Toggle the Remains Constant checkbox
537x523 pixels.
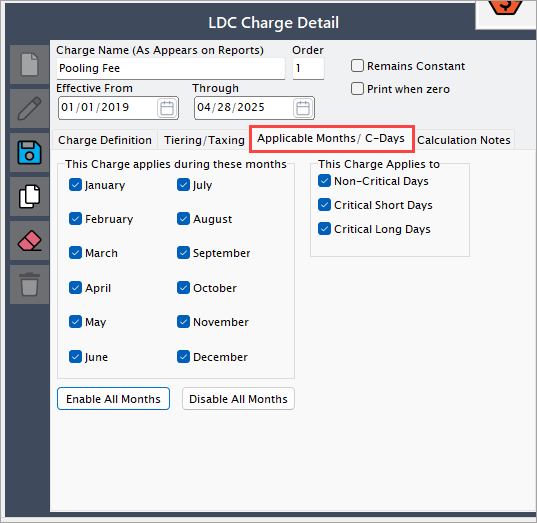[357, 65]
